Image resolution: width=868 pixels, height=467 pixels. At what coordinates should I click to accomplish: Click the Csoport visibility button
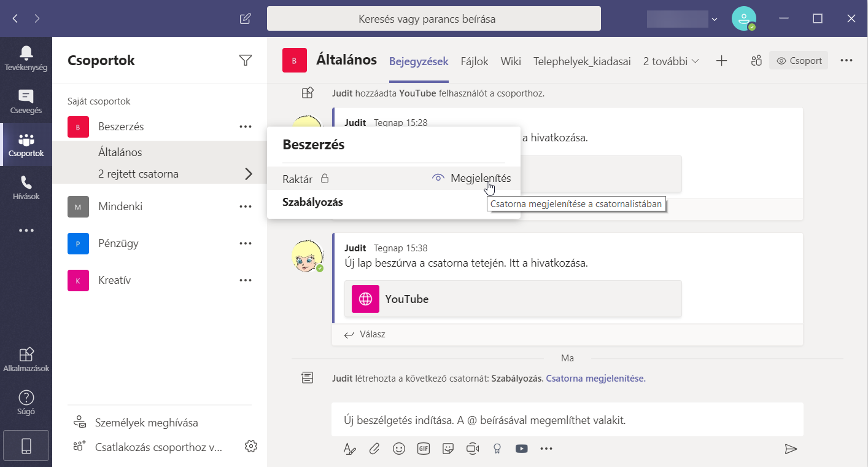click(799, 61)
